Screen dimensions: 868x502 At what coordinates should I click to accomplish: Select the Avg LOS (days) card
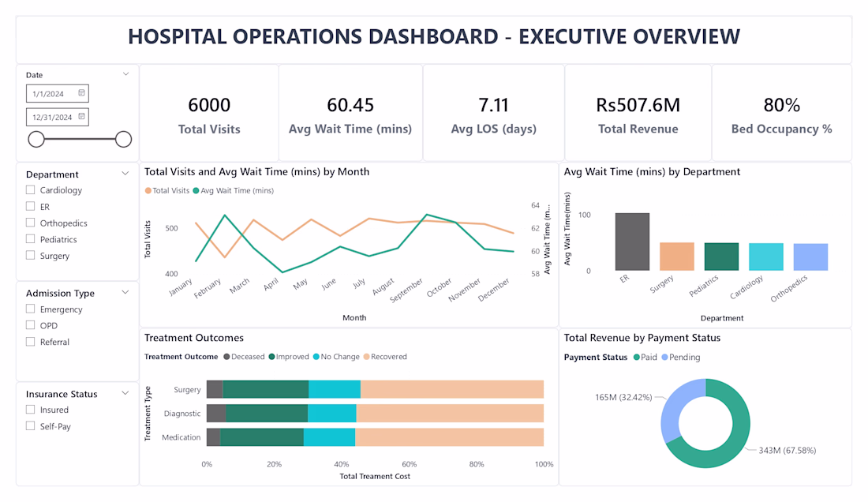pyautogui.click(x=493, y=113)
